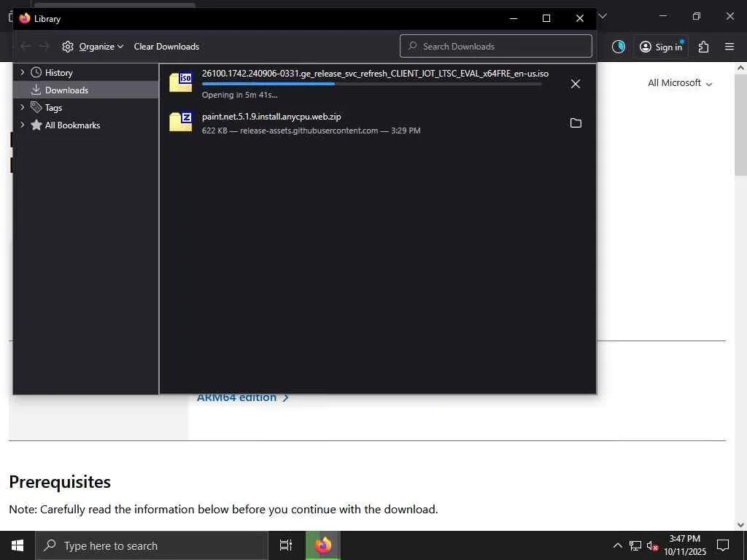Open the Firefox extensions puzzle icon
The width and height of the screenshot is (747, 560).
(x=704, y=47)
